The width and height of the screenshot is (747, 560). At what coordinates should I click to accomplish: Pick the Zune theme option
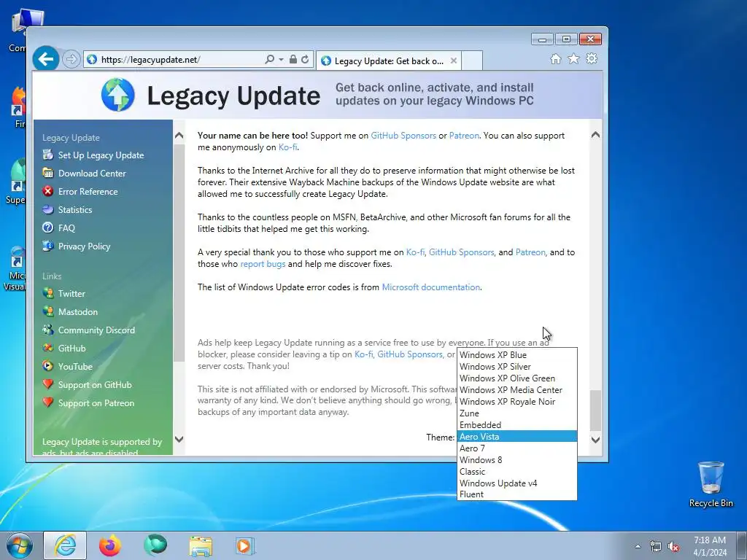click(517, 413)
